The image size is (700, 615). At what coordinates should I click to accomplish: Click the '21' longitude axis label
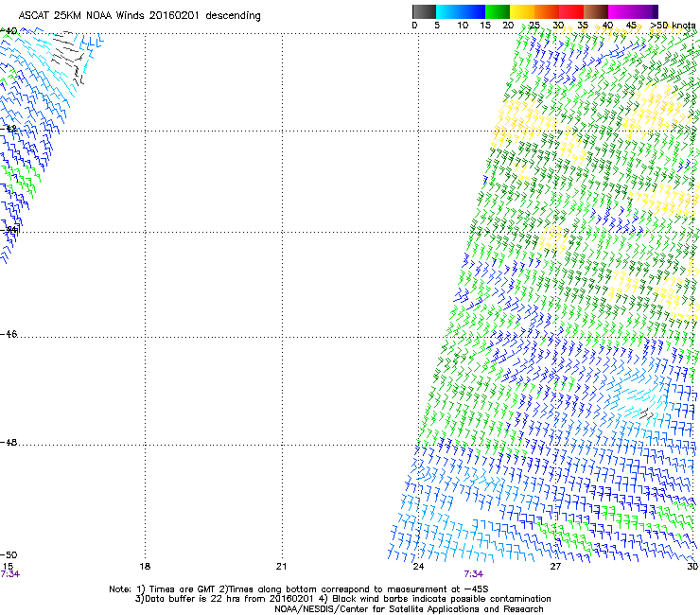coord(281,567)
